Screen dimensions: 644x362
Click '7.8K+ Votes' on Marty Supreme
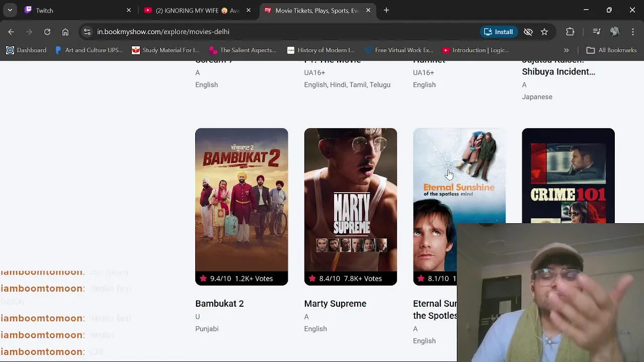click(x=363, y=279)
